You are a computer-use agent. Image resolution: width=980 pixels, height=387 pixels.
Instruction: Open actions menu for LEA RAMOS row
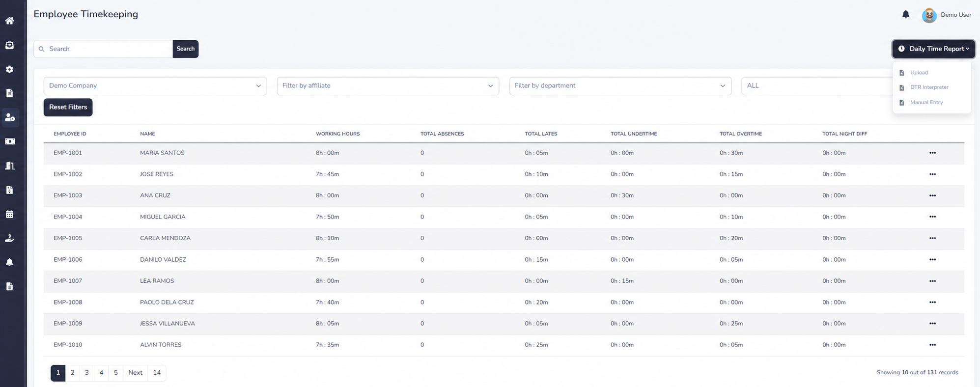pyautogui.click(x=932, y=281)
